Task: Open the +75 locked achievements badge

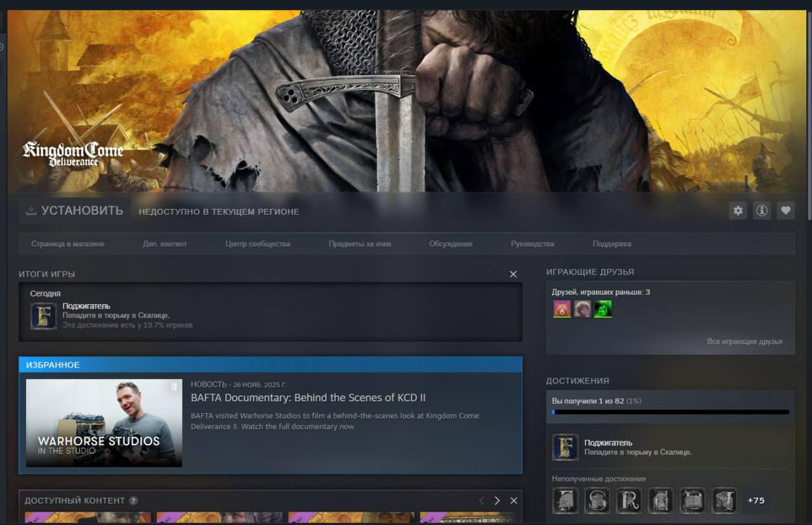Action: click(x=756, y=500)
